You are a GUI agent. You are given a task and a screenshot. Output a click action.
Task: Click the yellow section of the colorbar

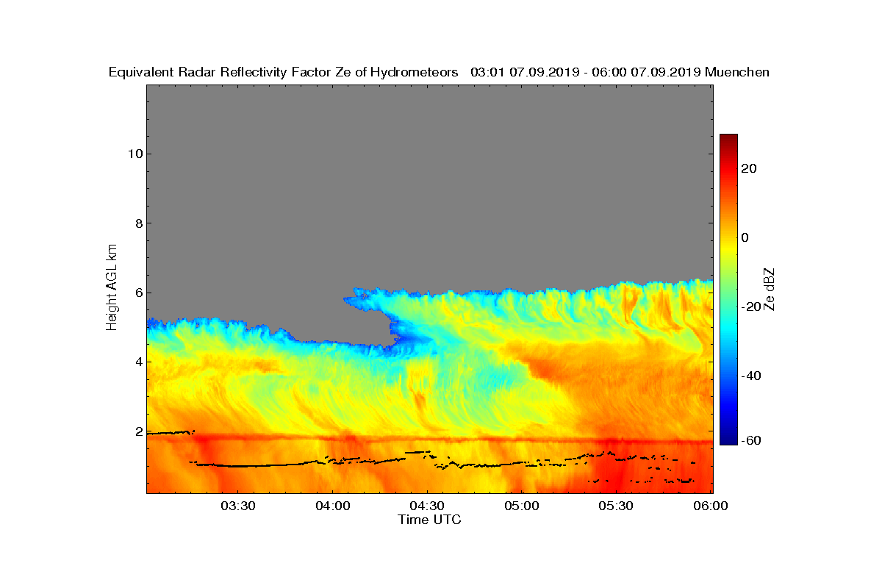click(x=728, y=250)
